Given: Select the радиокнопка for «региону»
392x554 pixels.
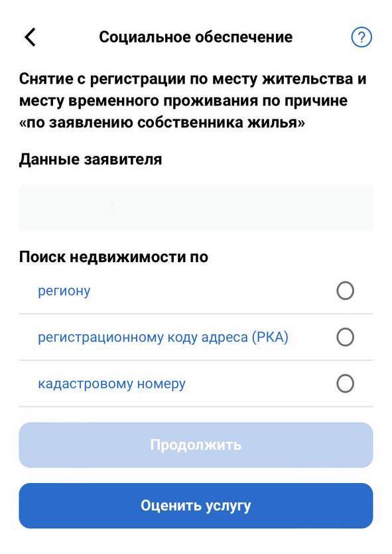Looking at the screenshot, I should (345, 291).
